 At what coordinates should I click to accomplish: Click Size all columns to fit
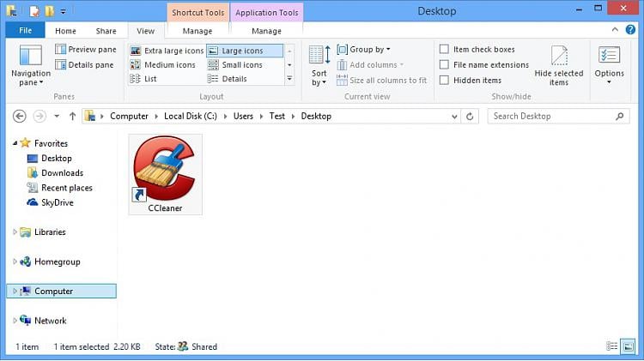pos(381,81)
